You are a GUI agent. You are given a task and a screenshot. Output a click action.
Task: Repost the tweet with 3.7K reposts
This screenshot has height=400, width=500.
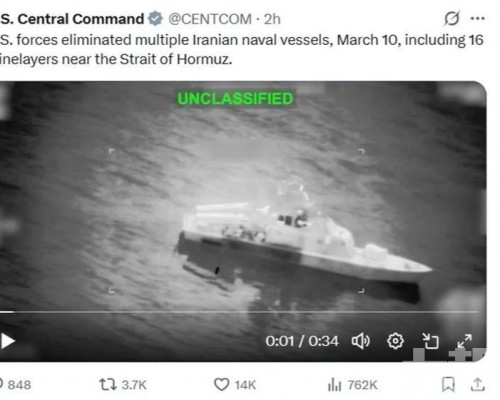point(123,385)
